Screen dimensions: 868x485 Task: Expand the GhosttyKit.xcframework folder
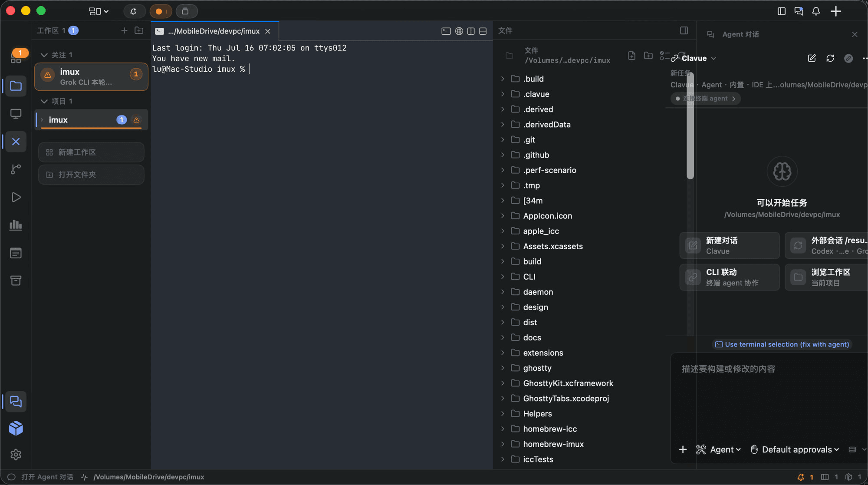click(x=503, y=383)
